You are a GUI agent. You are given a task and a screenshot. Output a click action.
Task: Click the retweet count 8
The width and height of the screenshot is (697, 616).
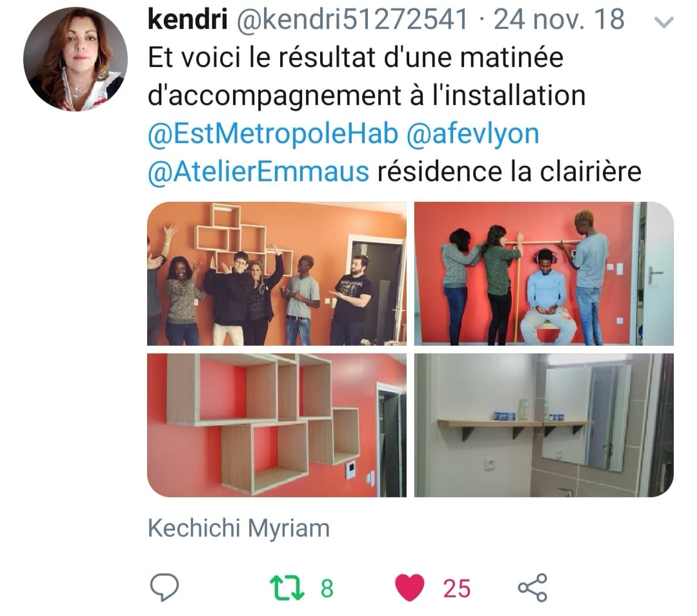(x=327, y=588)
